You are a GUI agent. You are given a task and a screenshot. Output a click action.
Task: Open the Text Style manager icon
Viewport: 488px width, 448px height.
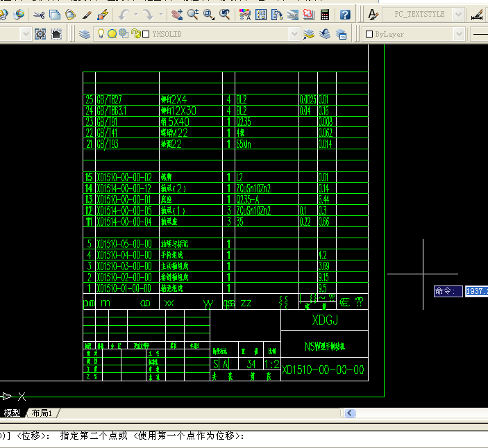[373, 15]
